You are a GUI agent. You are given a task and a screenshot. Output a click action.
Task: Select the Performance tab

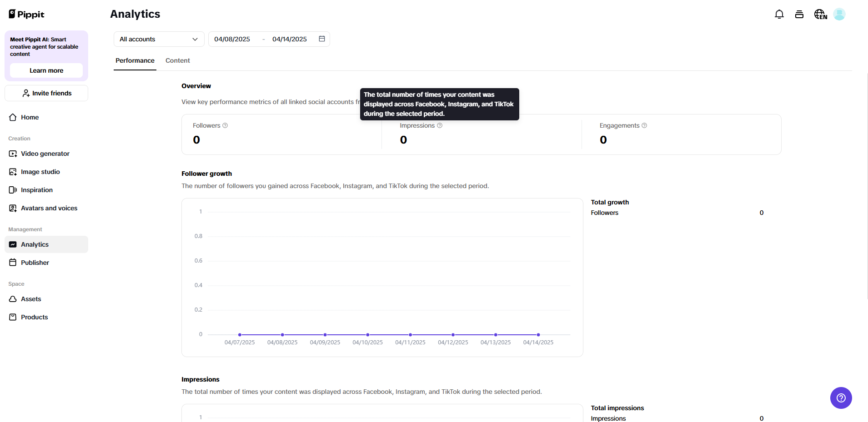[x=135, y=60]
